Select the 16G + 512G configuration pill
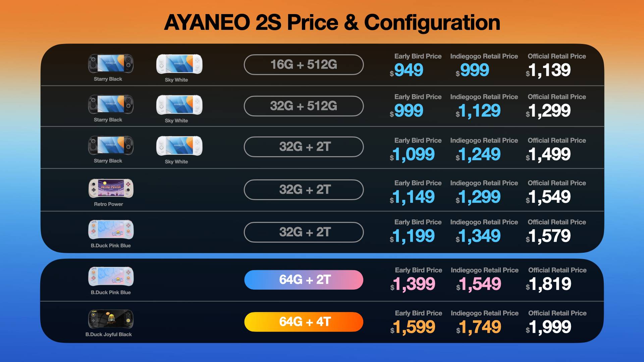This screenshot has width=644, height=362. tap(304, 65)
